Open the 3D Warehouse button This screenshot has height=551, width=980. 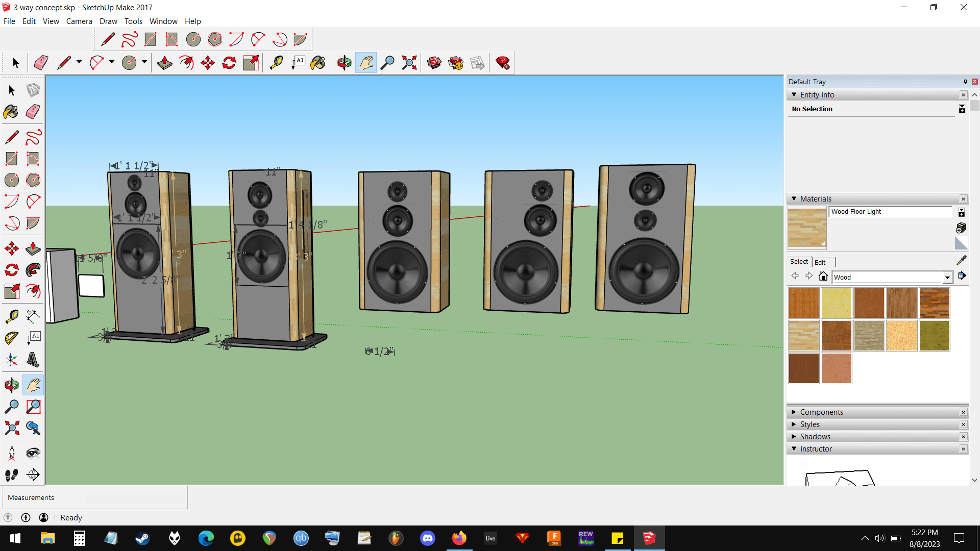coord(434,63)
